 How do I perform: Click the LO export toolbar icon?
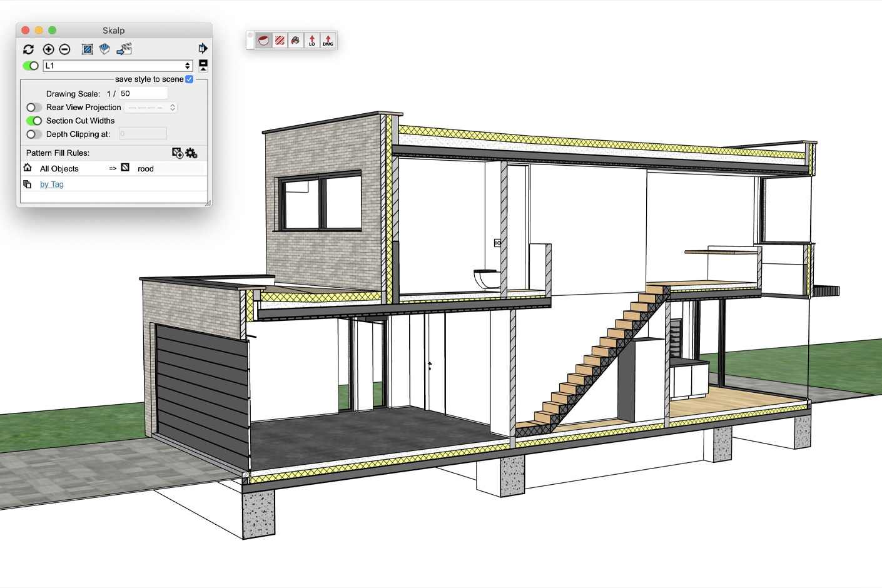click(x=312, y=41)
